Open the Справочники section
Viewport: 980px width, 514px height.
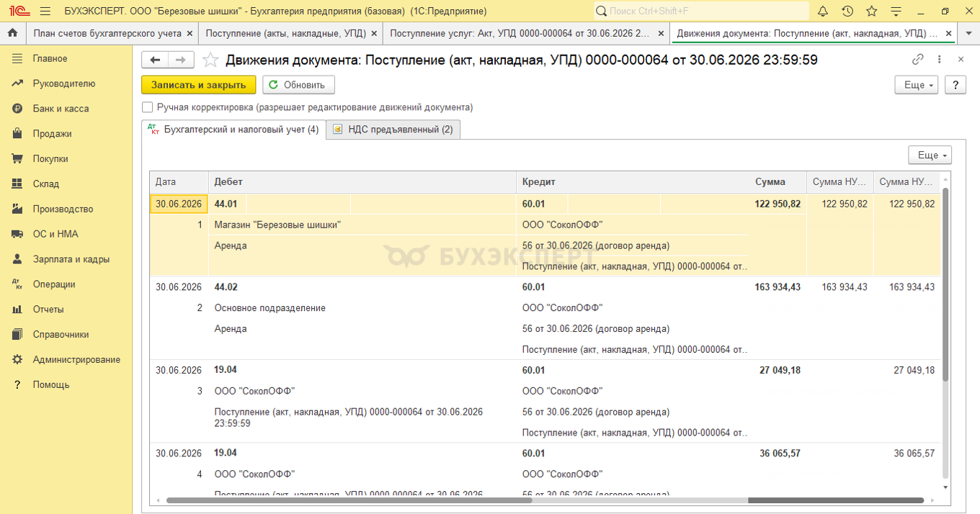[x=66, y=335]
